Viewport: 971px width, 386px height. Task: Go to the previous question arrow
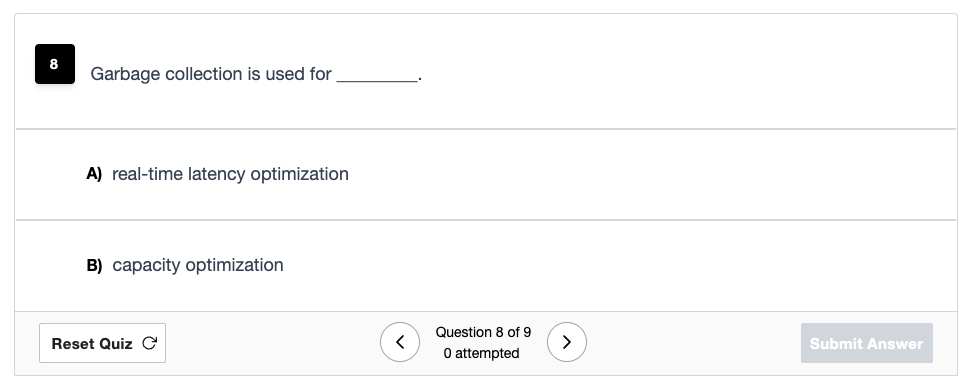click(400, 342)
